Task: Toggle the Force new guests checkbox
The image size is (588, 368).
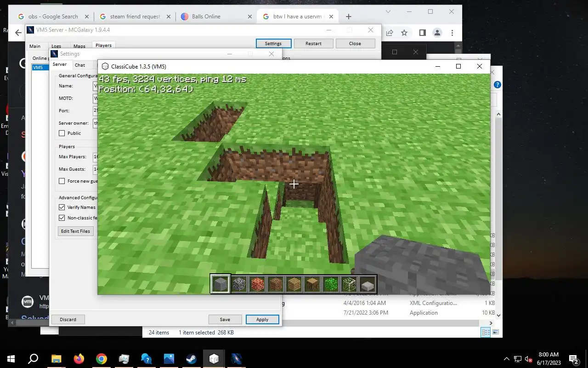Action: coord(62,181)
